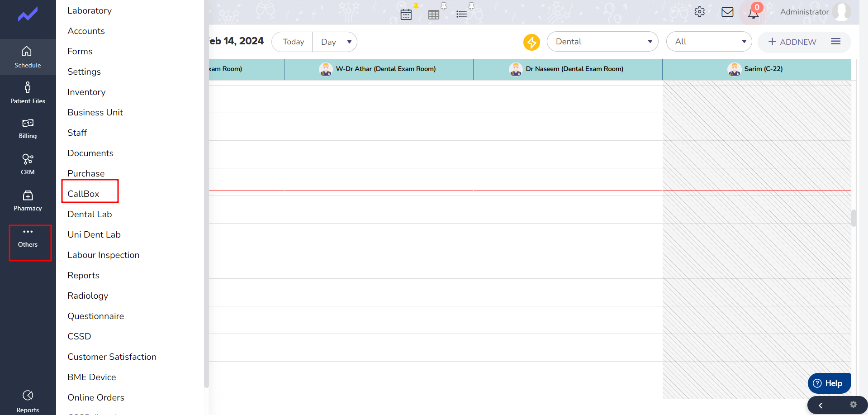868x415 pixels.
Task: Open Business Unit menu item
Action: point(95,112)
